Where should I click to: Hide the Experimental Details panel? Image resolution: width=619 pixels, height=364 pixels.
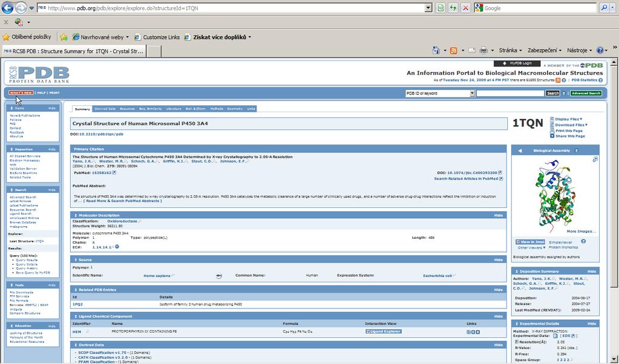pos(591,323)
